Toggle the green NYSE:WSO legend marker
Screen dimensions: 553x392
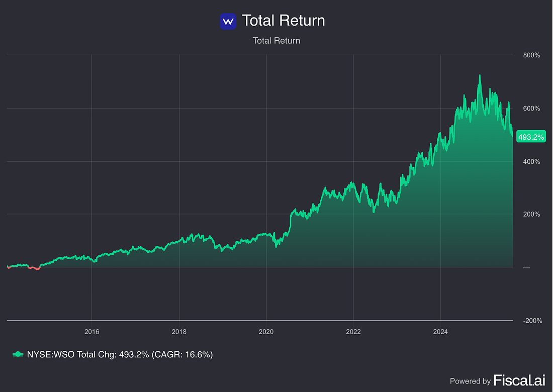(x=18, y=354)
